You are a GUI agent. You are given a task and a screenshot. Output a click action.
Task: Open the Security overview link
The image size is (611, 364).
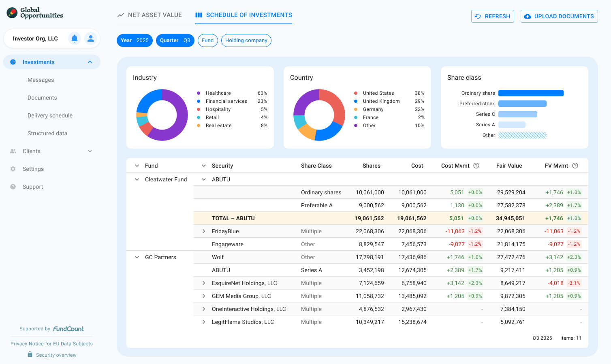tap(56, 355)
